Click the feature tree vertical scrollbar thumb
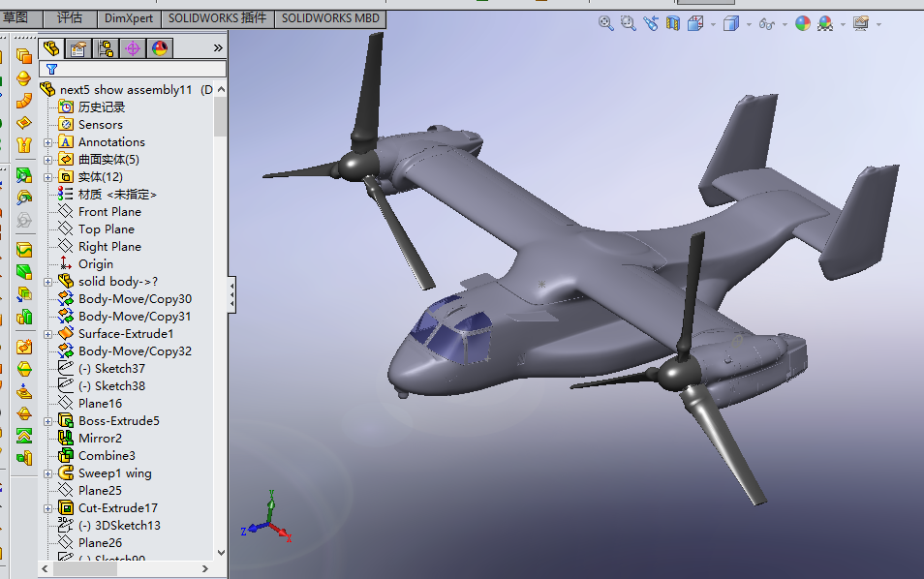 221,116
